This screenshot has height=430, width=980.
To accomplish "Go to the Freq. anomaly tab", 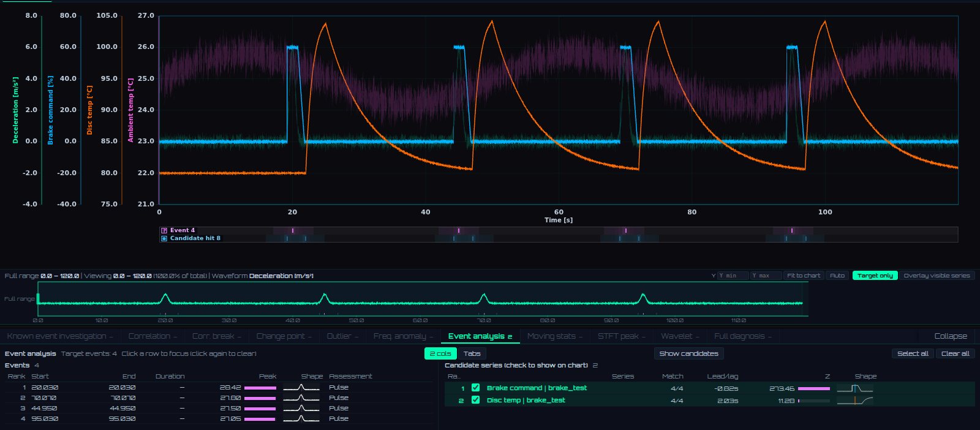I will (x=403, y=336).
